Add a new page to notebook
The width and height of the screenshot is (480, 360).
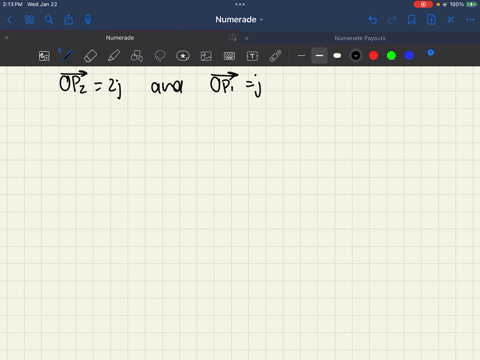point(431,20)
